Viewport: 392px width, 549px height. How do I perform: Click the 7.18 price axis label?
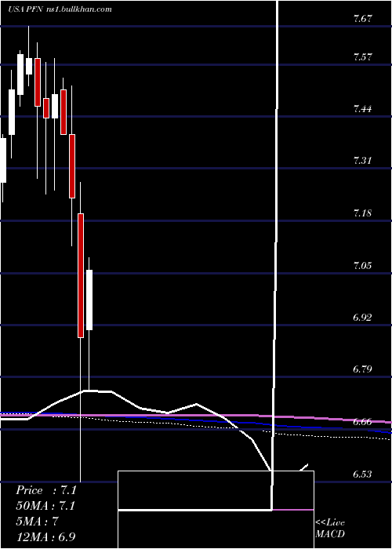pos(362,213)
